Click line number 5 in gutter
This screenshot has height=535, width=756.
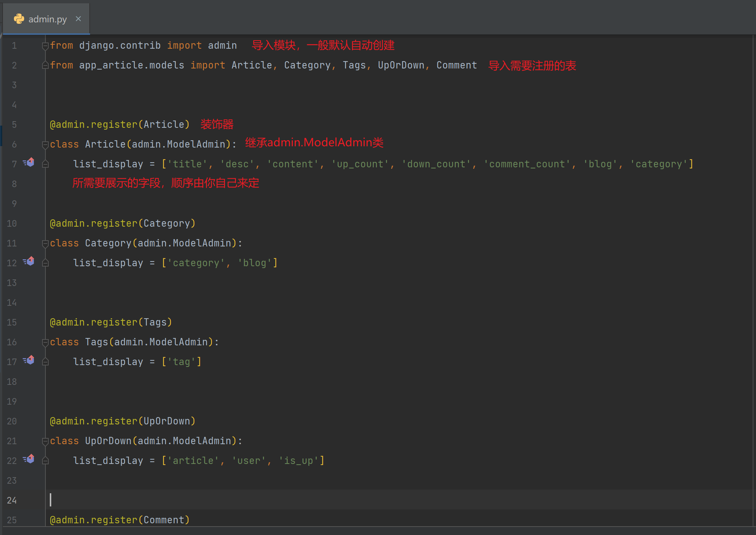(14, 125)
